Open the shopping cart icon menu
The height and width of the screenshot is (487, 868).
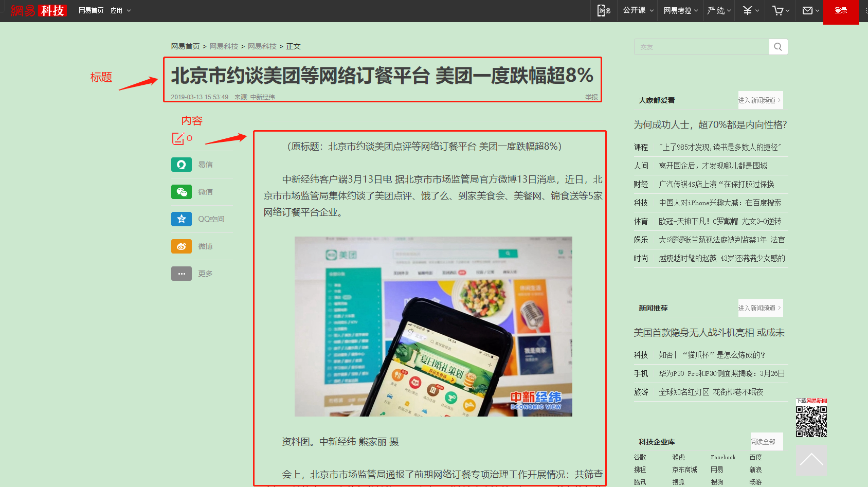[x=781, y=10]
